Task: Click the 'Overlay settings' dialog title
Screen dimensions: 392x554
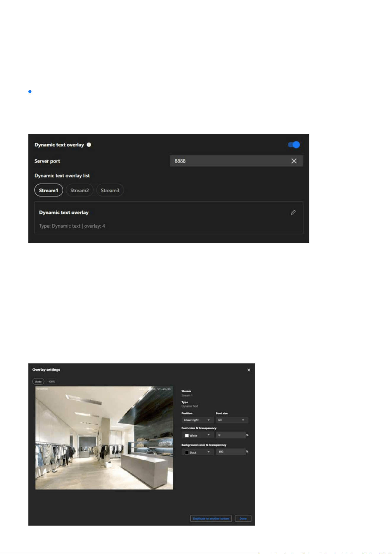Action: pyautogui.click(x=46, y=370)
